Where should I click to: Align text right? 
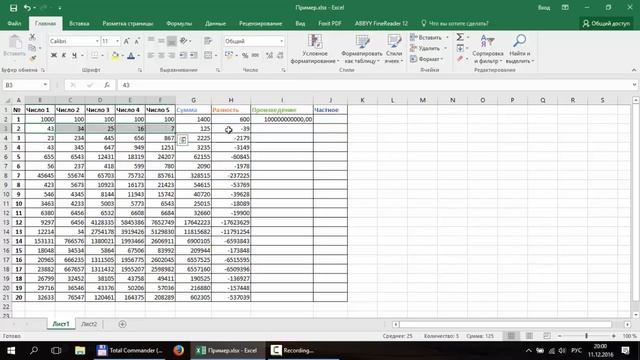click(x=171, y=55)
